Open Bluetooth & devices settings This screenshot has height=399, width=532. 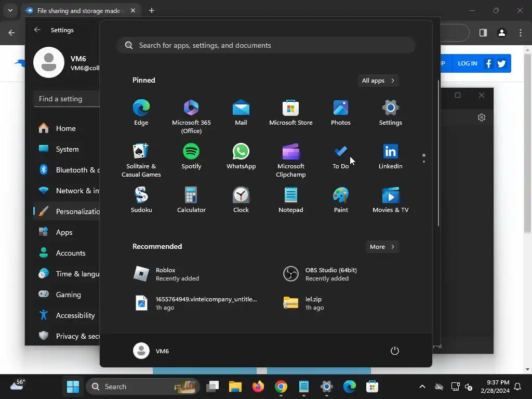tap(66, 170)
